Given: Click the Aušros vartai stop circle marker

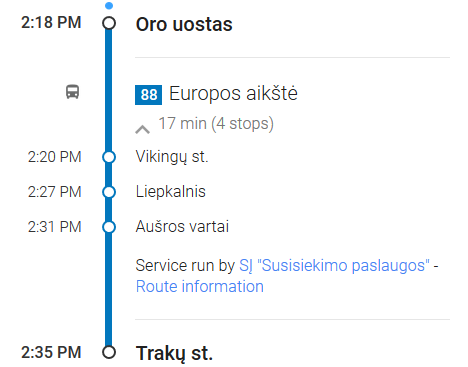Looking at the screenshot, I should [x=109, y=227].
